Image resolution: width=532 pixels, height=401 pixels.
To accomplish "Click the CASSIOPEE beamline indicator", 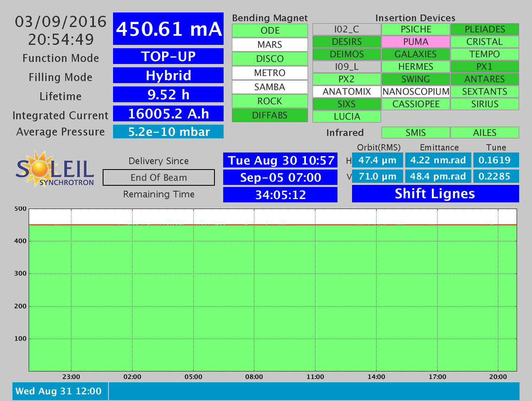I will (416, 104).
